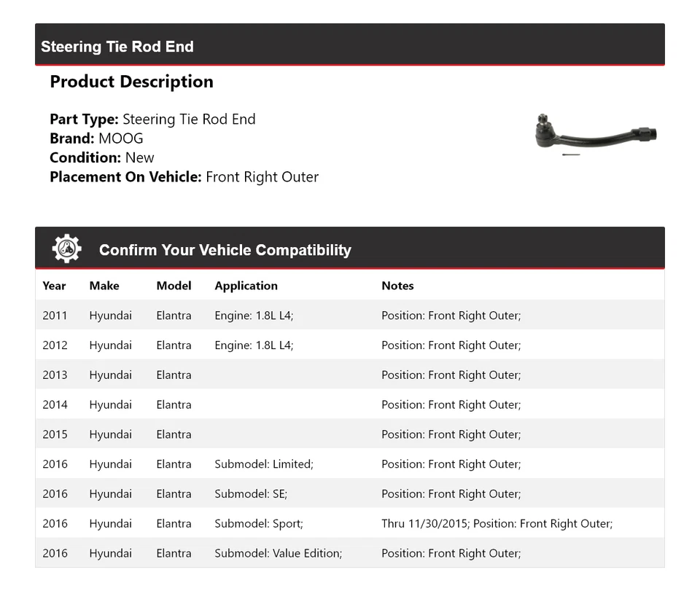Click the 2014 year cell
The height and width of the screenshot is (591, 700).
55,405
